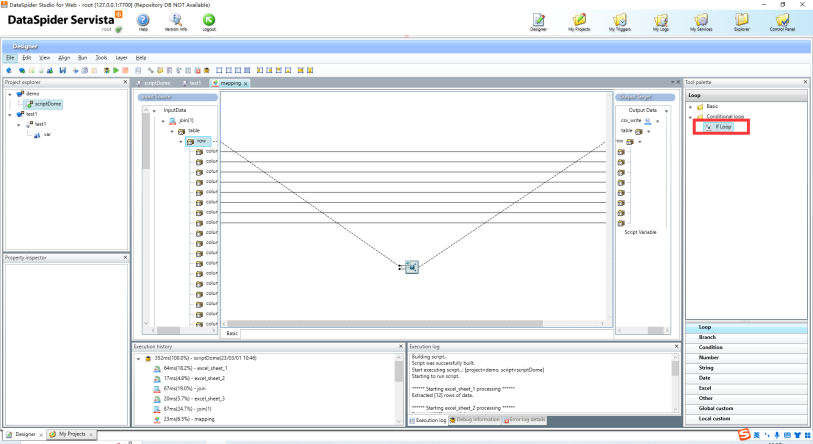Click the green Run script toolbar icon
The image size is (813, 444).
coord(116,70)
